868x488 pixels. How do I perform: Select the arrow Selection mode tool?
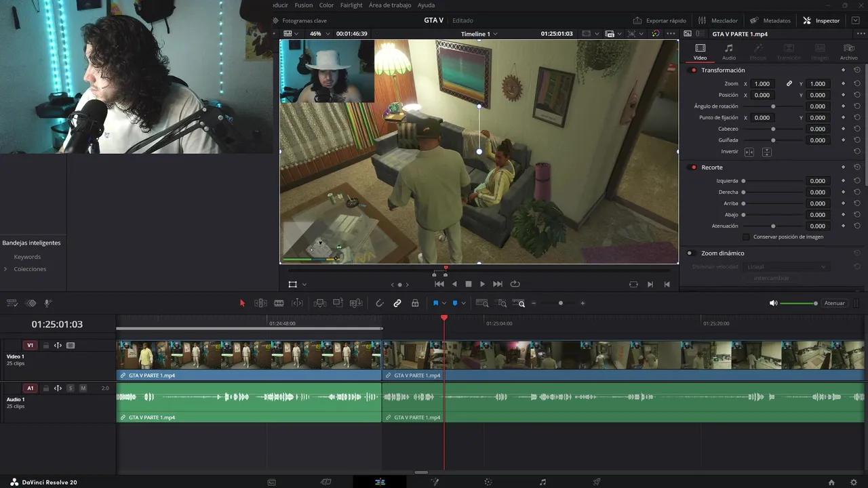242,303
